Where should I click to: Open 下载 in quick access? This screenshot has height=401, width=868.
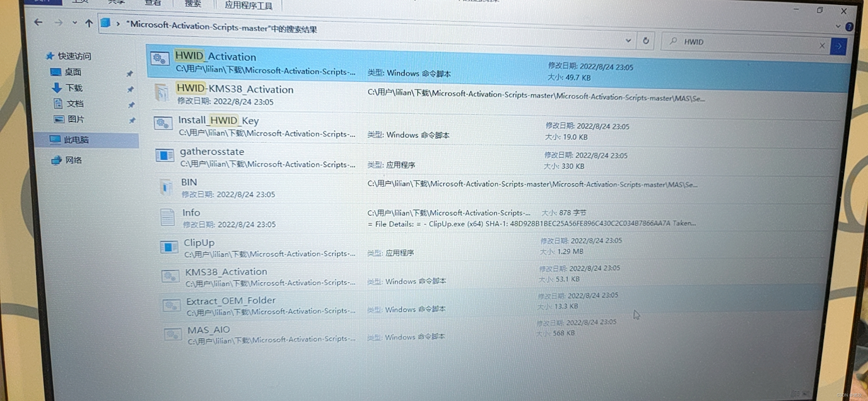pyautogui.click(x=74, y=88)
